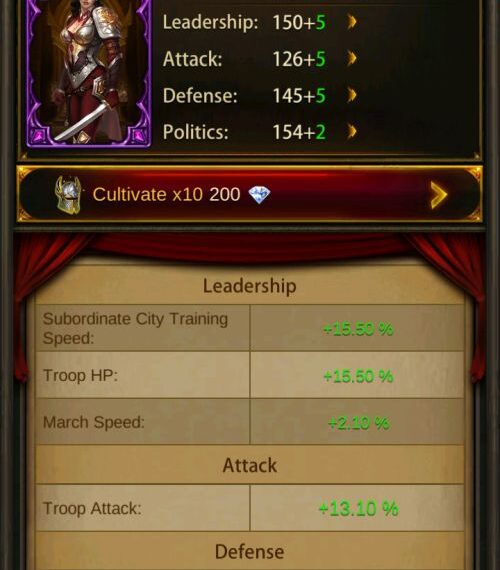Click the Politics 154+2 value
This screenshot has width=500, height=570.
pos(299,132)
